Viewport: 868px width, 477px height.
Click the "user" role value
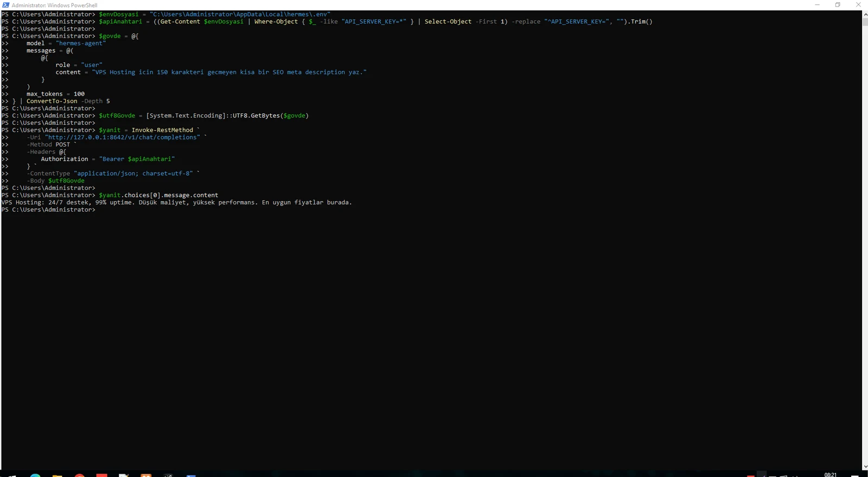pyautogui.click(x=92, y=65)
